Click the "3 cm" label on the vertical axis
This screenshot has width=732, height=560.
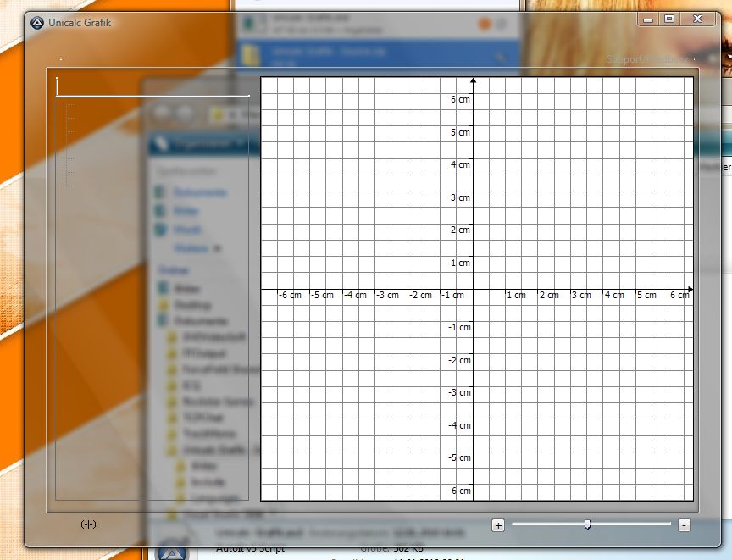(461, 197)
